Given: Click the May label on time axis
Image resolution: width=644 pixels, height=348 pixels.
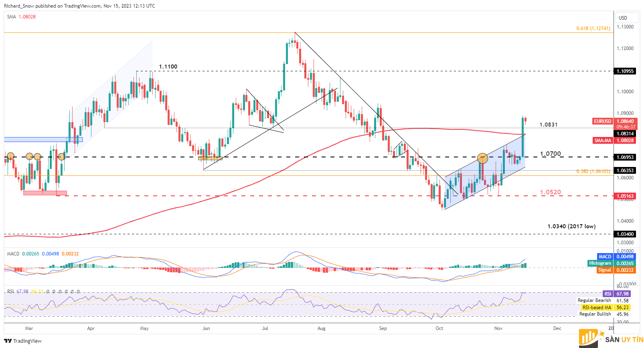Looking at the screenshot, I should (x=144, y=328).
